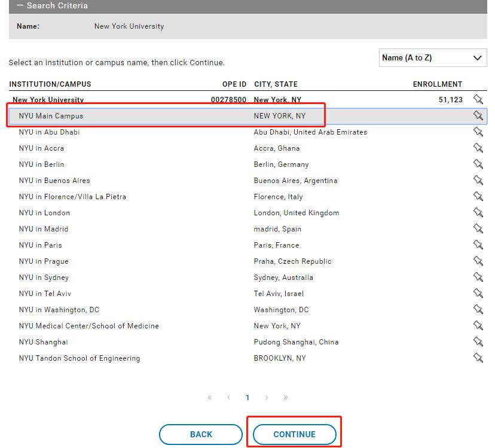
Task: Click the pin icon for NYU in Abu Dhabi
Action: [478, 132]
